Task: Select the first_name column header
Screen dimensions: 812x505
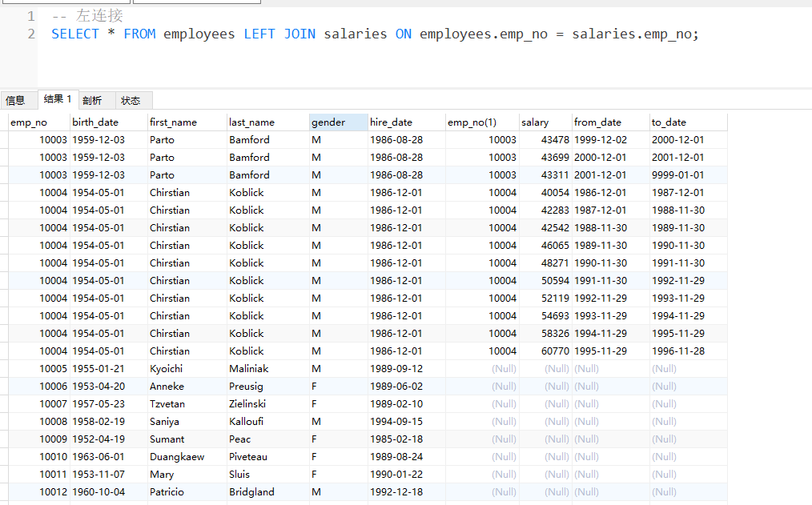Action: (187, 122)
